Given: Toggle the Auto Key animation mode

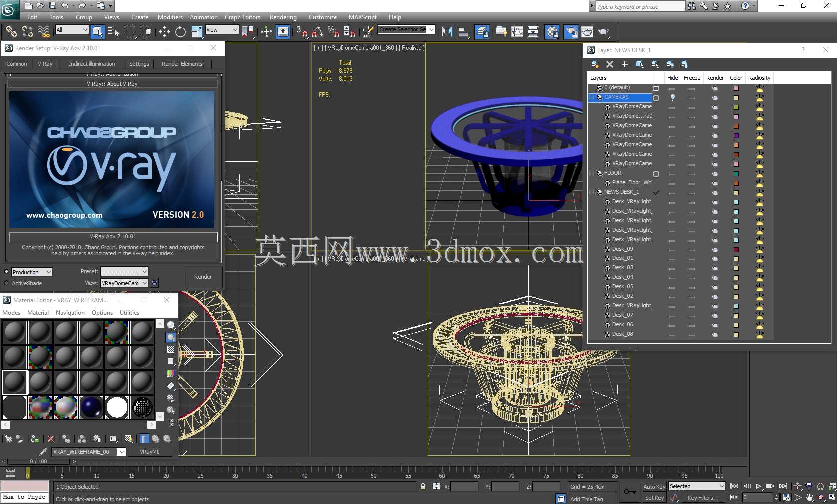Looking at the screenshot, I should tap(654, 486).
